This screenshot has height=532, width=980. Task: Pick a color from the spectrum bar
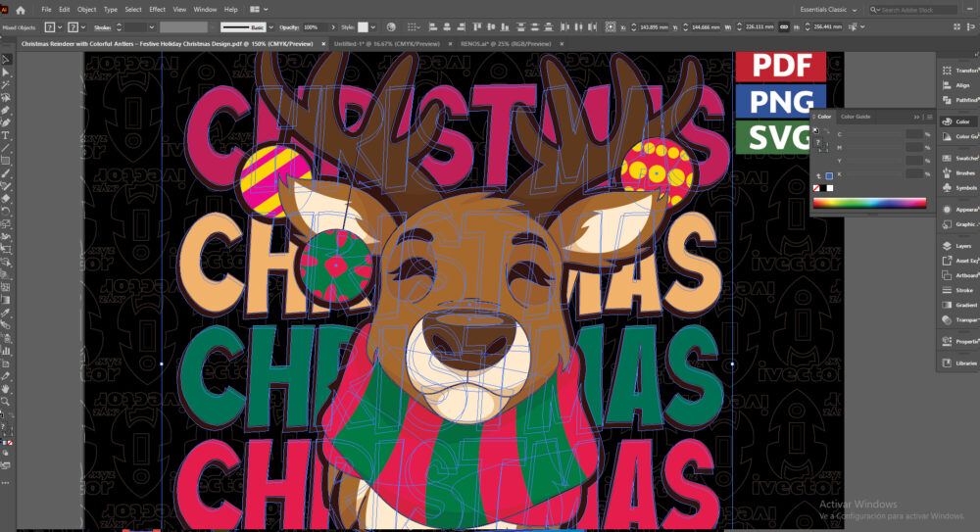point(869,203)
